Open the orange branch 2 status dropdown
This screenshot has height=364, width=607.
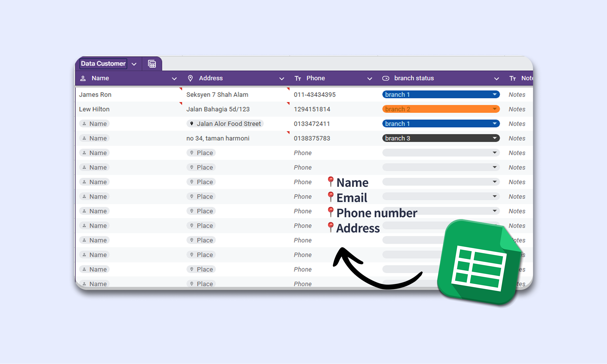point(494,109)
